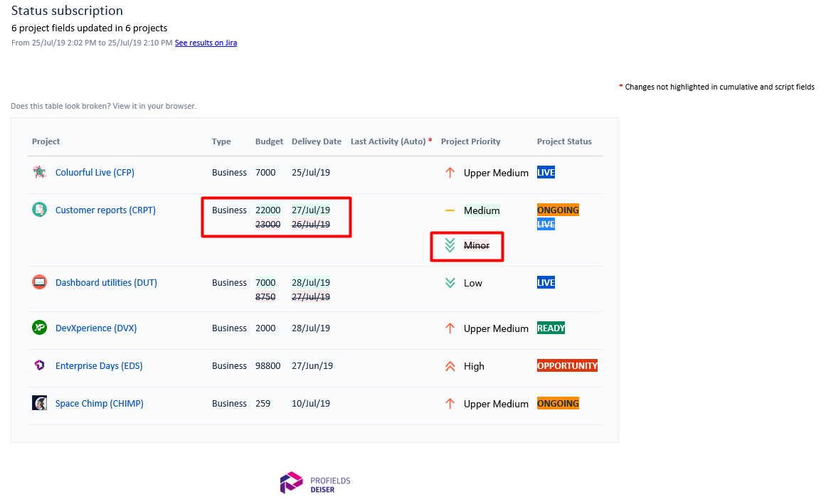The image size is (826, 504).
Task: Click the struck-through Minor priority arrow icon
Action: pos(450,245)
